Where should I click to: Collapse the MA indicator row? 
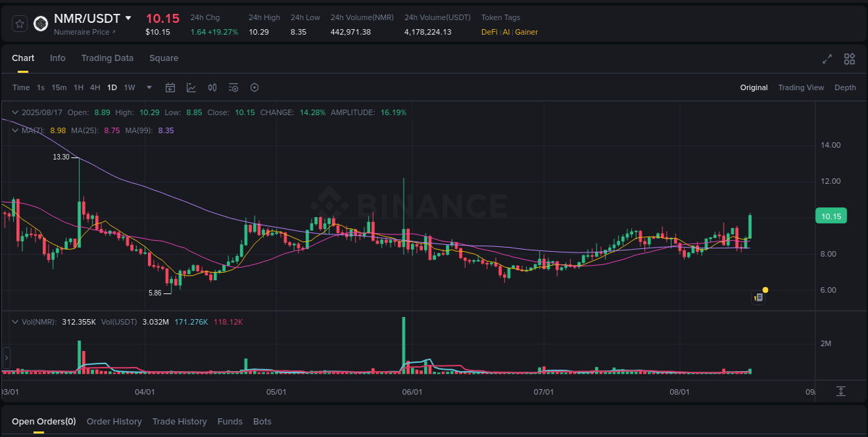click(x=15, y=130)
